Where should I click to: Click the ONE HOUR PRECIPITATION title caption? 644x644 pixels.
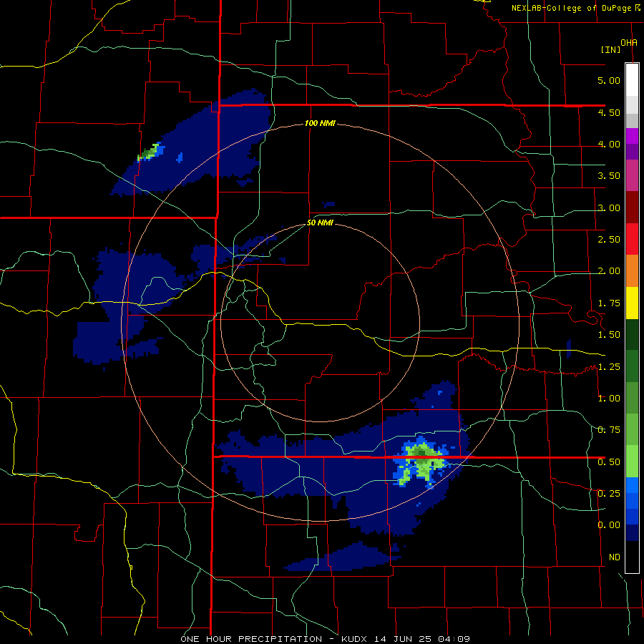(x=326, y=639)
